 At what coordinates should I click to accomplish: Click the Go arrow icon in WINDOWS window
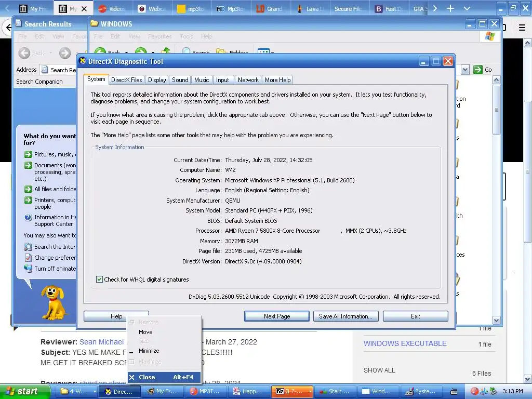click(x=478, y=70)
